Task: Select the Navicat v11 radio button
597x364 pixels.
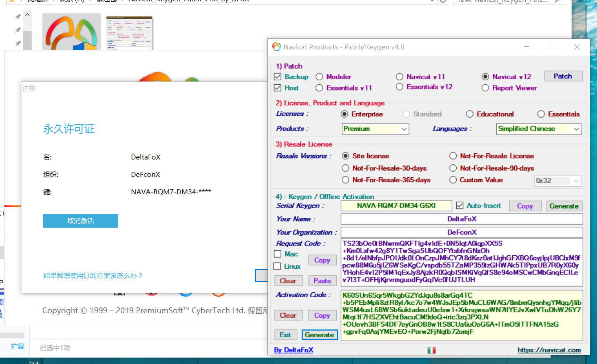Action: click(x=399, y=77)
